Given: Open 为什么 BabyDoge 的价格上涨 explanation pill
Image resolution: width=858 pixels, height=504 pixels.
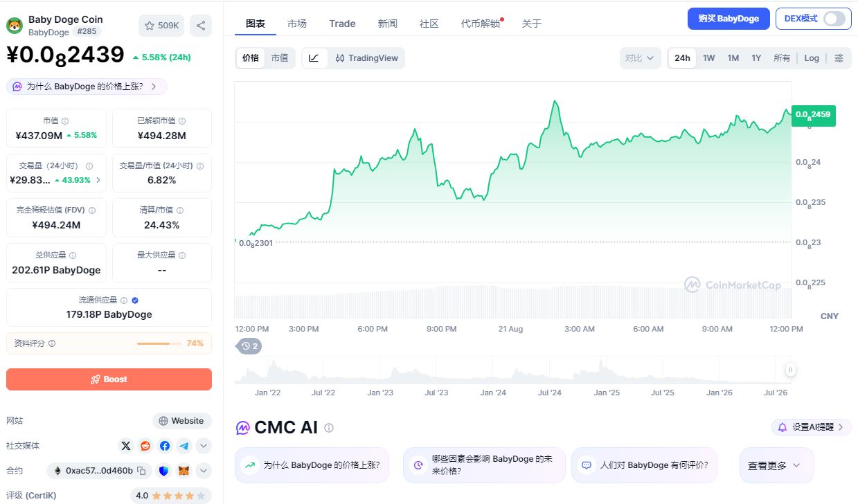Looking at the screenshot, I should [x=87, y=87].
